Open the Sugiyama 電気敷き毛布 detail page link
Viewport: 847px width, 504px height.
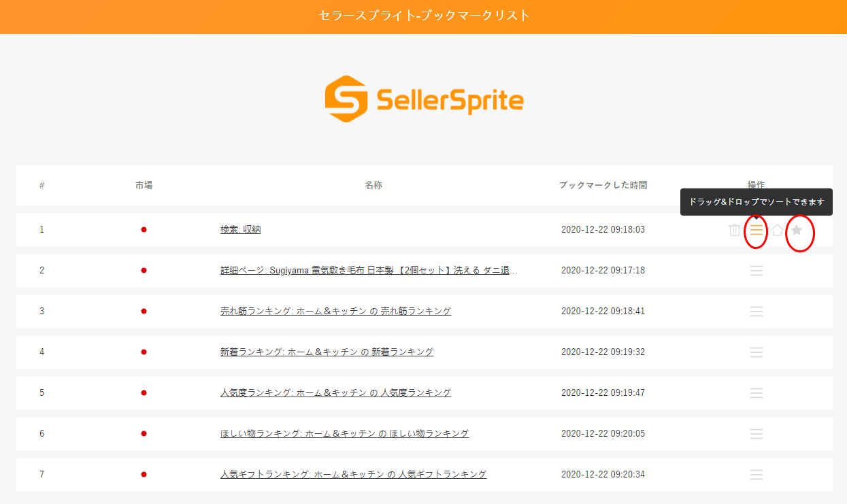(369, 271)
